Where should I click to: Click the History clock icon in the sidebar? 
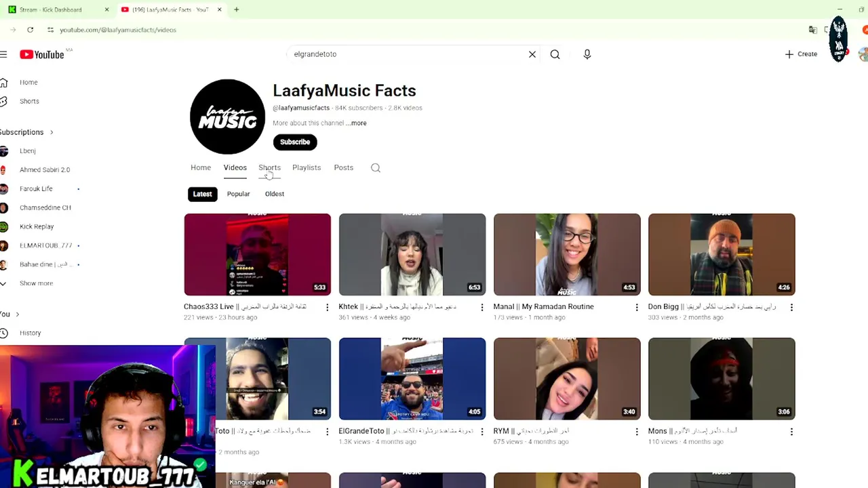(x=4, y=333)
